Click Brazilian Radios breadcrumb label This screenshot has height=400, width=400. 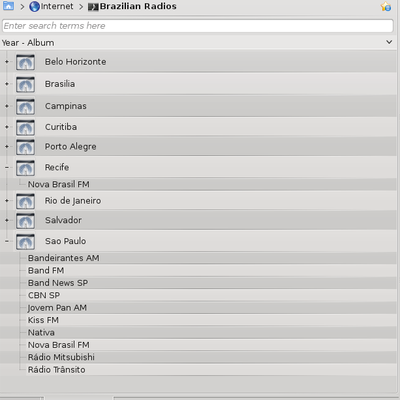coord(138,6)
